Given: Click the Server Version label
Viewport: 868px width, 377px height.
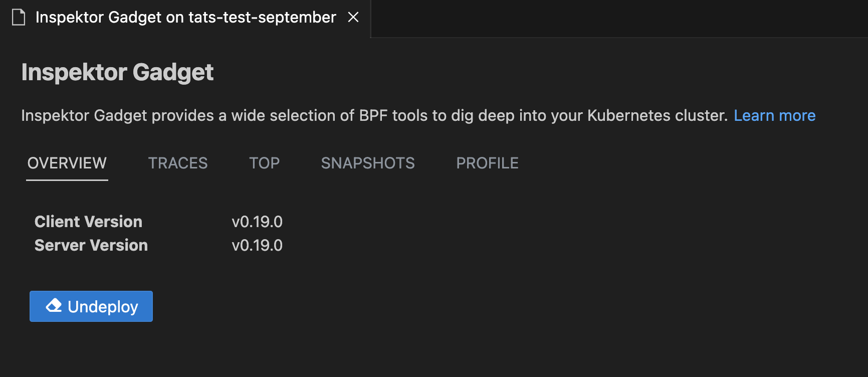Looking at the screenshot, I should pyautogui.click(x=91, y=245).
